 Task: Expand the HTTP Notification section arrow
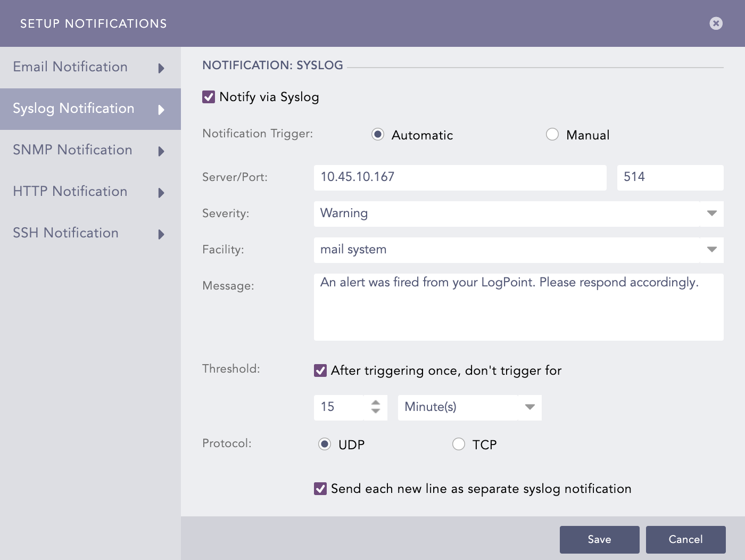[x=161, y=193]
